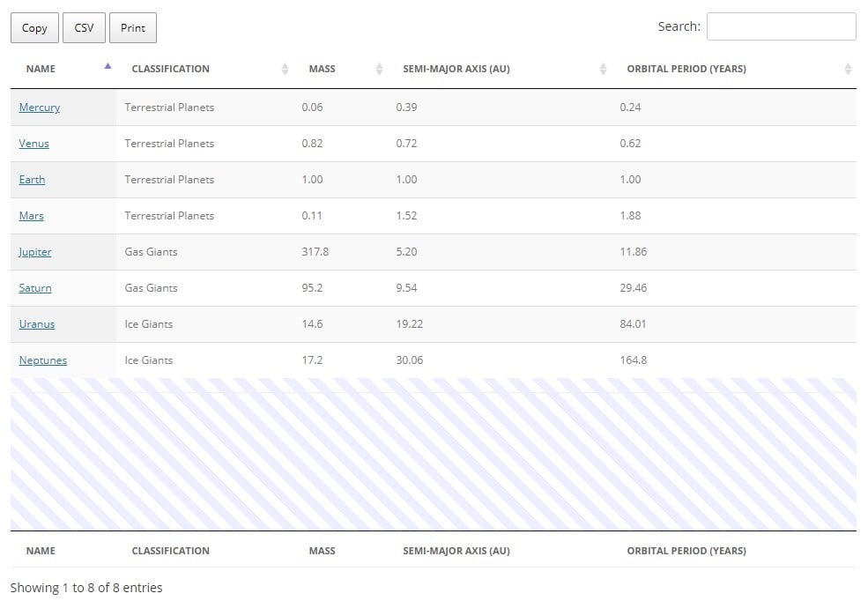This screenshot has height=601, width=868.
Task: Open the Mercury link
Action: 40,108
